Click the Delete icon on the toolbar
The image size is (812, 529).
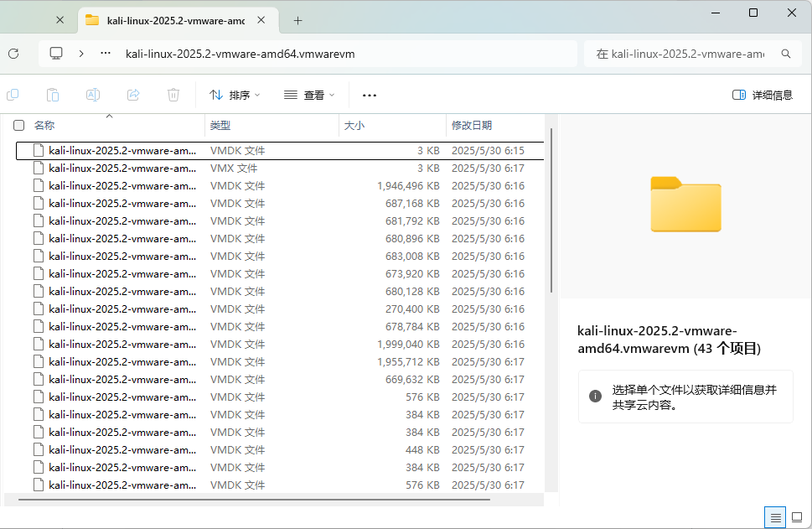click(173, 95)
